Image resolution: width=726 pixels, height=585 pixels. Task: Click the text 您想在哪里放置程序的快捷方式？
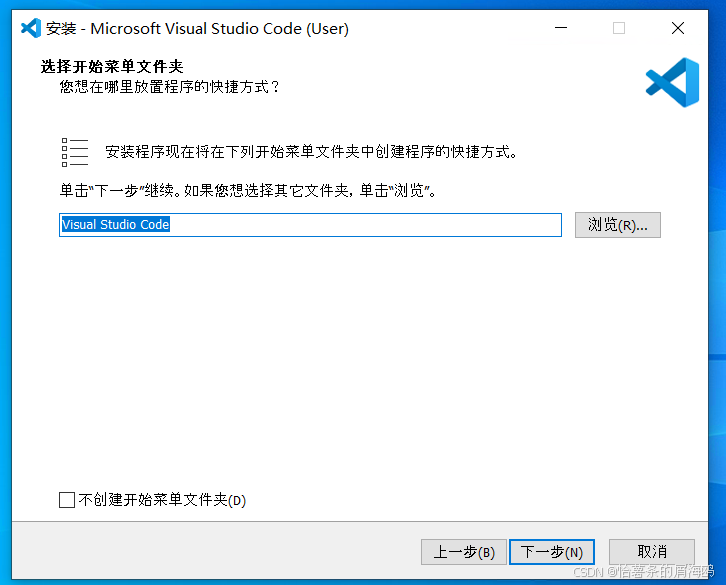coord(170,87)
